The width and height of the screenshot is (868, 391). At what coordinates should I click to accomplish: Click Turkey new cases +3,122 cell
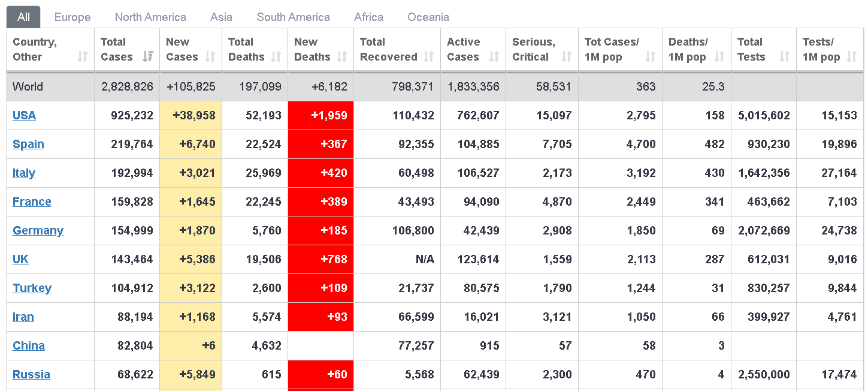[190, 288]
